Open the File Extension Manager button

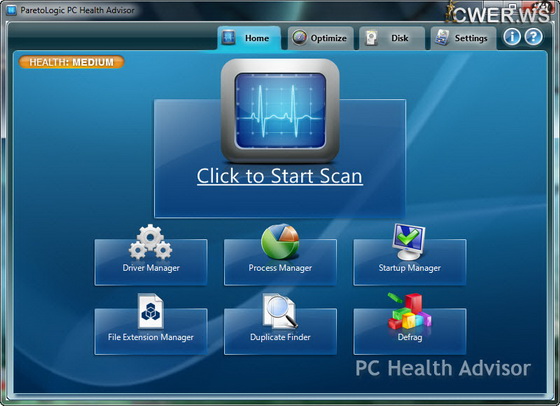151,331
